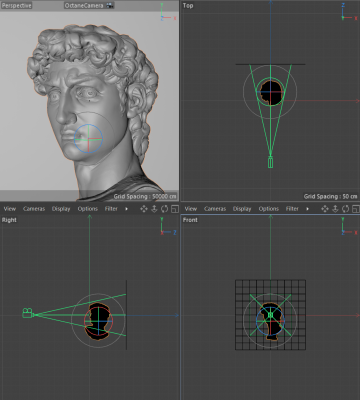
Task: Open the Display menu above Right viewport
Action: [61, 209]
